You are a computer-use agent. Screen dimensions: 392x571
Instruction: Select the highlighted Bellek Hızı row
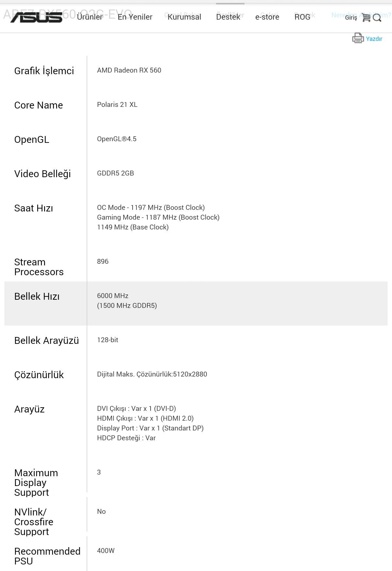point(196,303)
